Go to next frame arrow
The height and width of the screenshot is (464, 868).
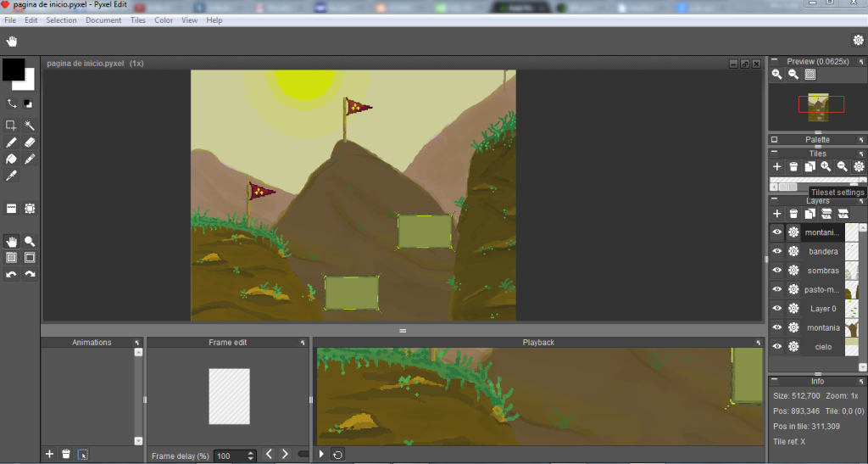pyautogui.click(x=285, y=454)
